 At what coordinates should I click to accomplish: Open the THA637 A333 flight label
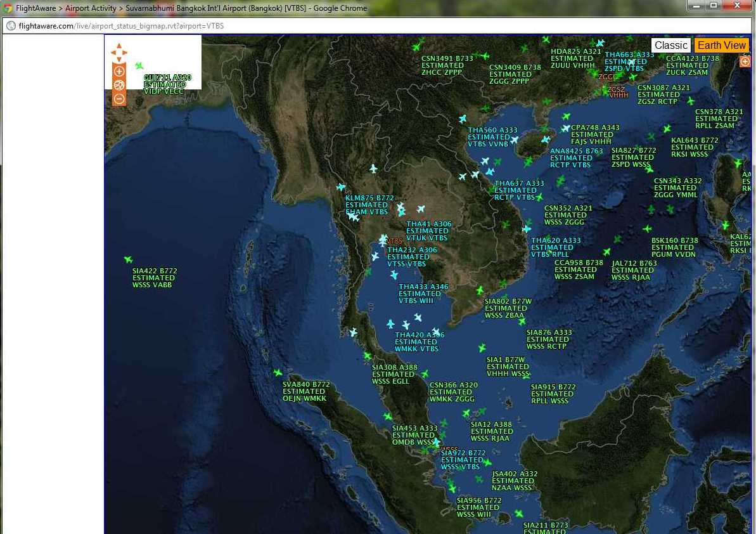(x=519, y=190)
